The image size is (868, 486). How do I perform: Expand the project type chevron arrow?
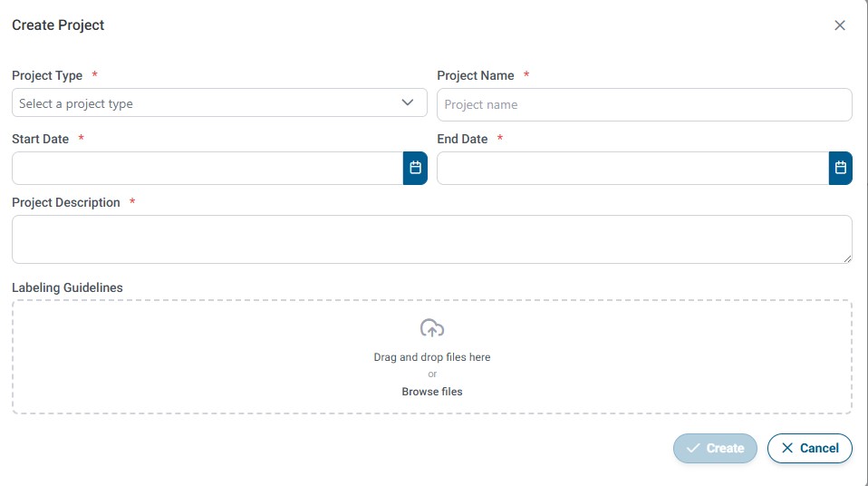click(x=408, y=103)
